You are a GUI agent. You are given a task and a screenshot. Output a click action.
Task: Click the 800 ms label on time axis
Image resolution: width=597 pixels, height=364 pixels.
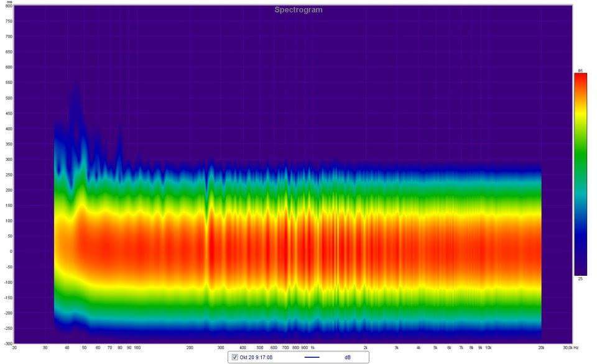pyautogui.click(x=9, y=6)
